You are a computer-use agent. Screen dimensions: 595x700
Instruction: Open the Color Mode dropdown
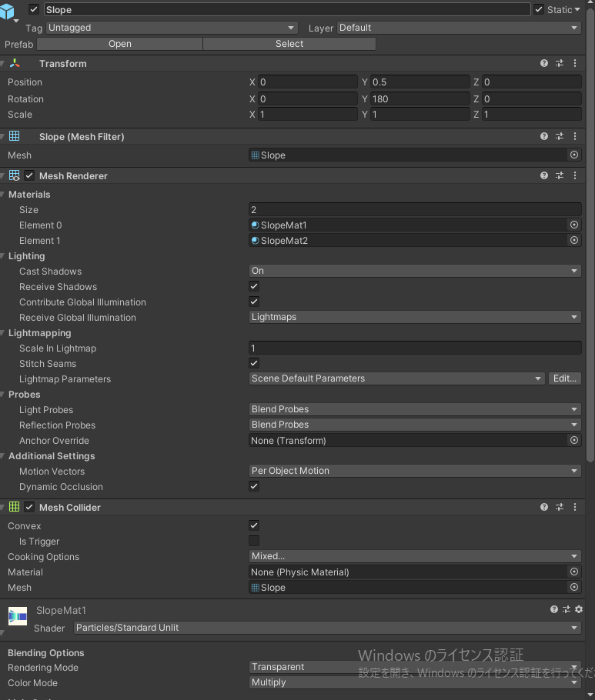[x=415, y=682]
